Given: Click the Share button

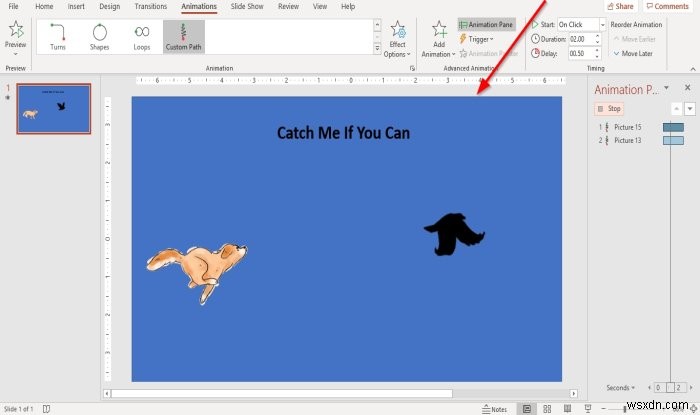Looking at the screenshot, I should 621,6.
